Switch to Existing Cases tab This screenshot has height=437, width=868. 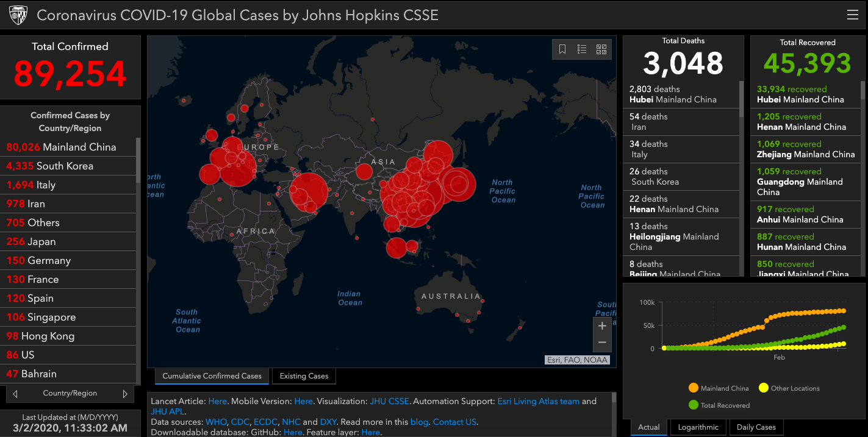[x=304, y=376]
